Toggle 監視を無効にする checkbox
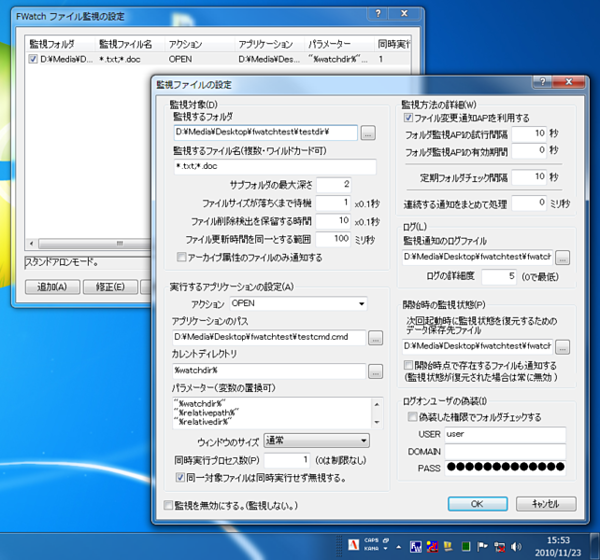The height and width of the screenshot is (560, 600). click(168, 507)
